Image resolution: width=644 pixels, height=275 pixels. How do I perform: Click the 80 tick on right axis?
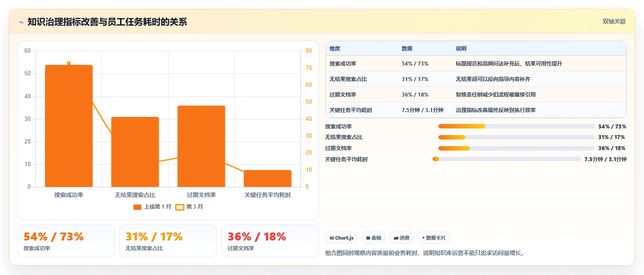click(309, 51)
